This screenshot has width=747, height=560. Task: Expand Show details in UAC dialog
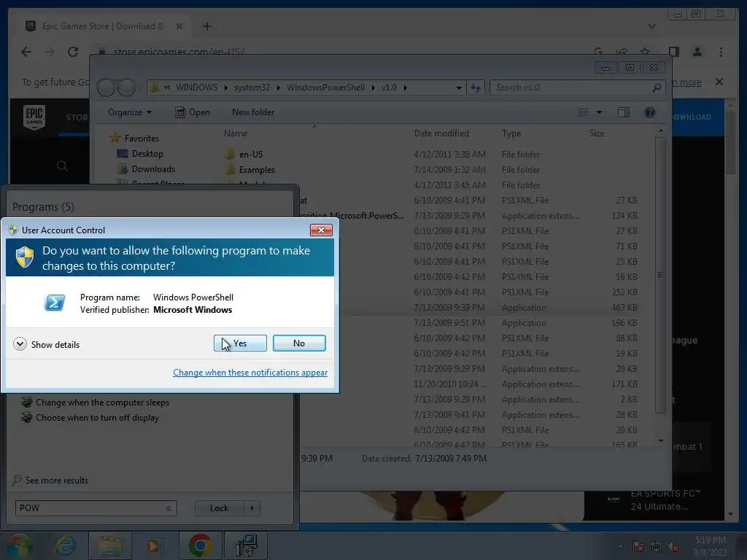[47, 344]
